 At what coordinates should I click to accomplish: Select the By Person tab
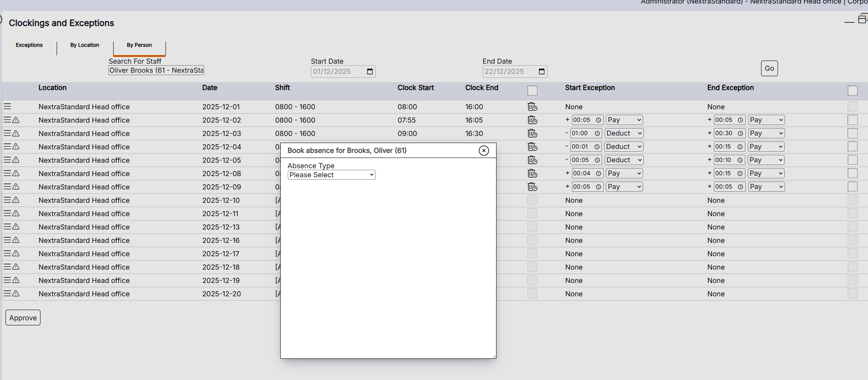[x=139, y=45]
